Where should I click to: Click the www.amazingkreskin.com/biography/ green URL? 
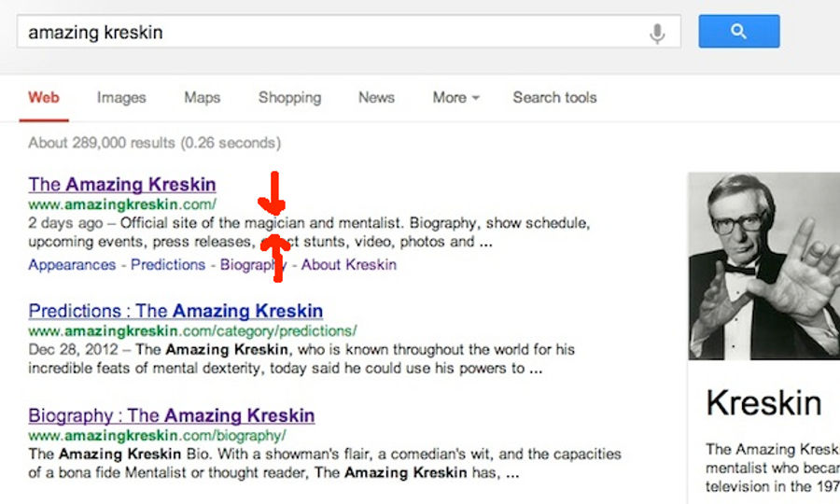pos(157,436)
